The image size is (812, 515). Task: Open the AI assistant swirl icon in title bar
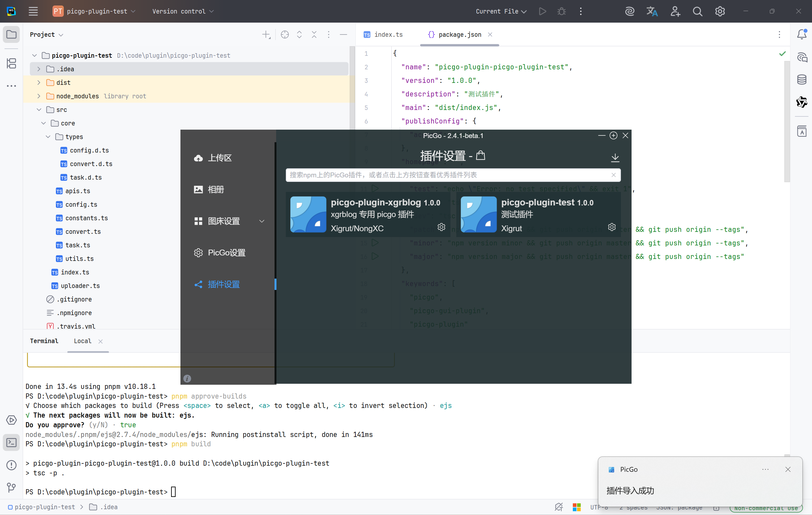630,11
